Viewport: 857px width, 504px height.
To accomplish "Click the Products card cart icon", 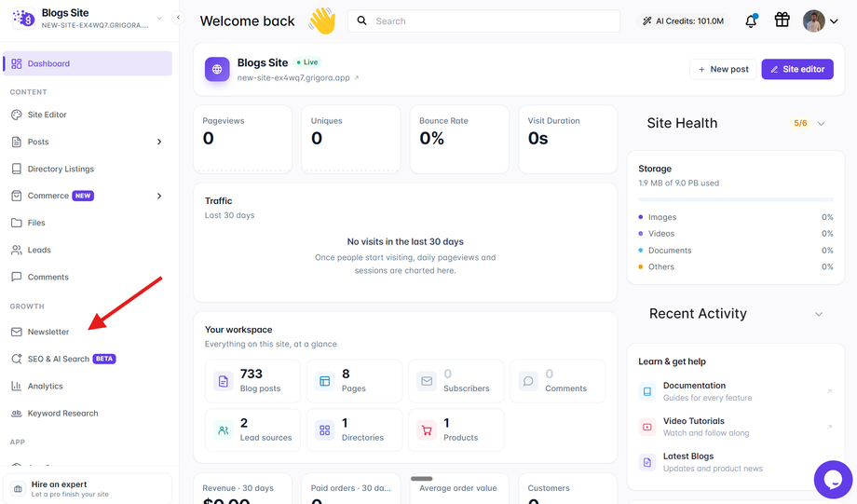I will click(427, 430).
